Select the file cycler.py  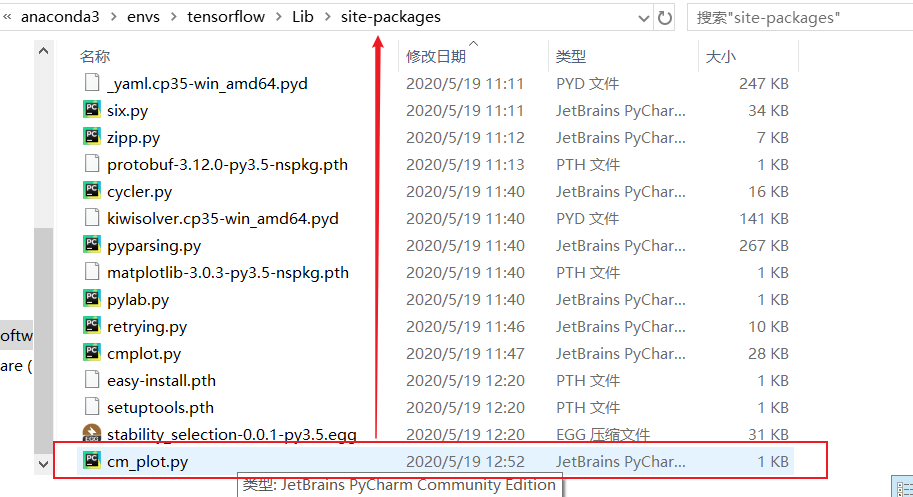[x=140, y=191]
